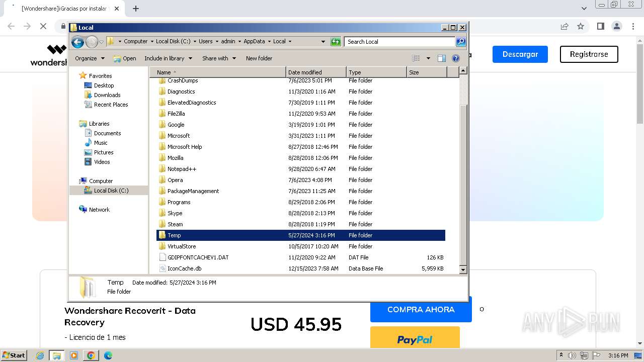Bookmark this page with the Chrome star
Viewport: 644px width, 362px height.
click(x=580, y=26)
